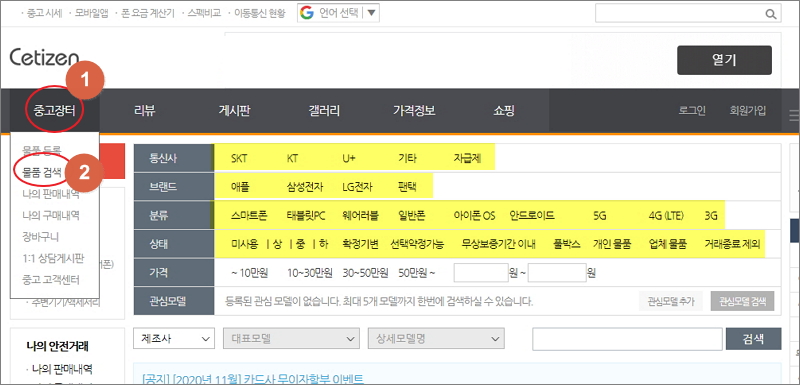Screen dimensions: 800x385
Task: Select 10~30만원 price range
Action: (x=310, y=273)
